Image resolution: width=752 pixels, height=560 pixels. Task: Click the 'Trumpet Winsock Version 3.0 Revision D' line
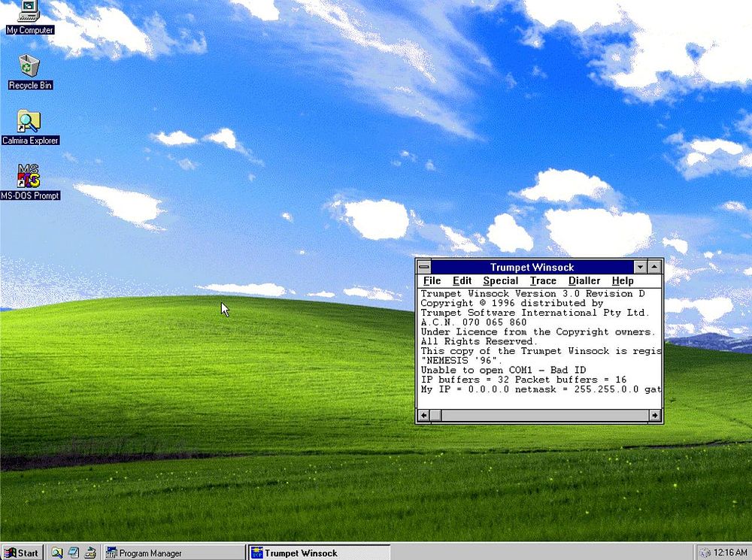click(532, 293)
